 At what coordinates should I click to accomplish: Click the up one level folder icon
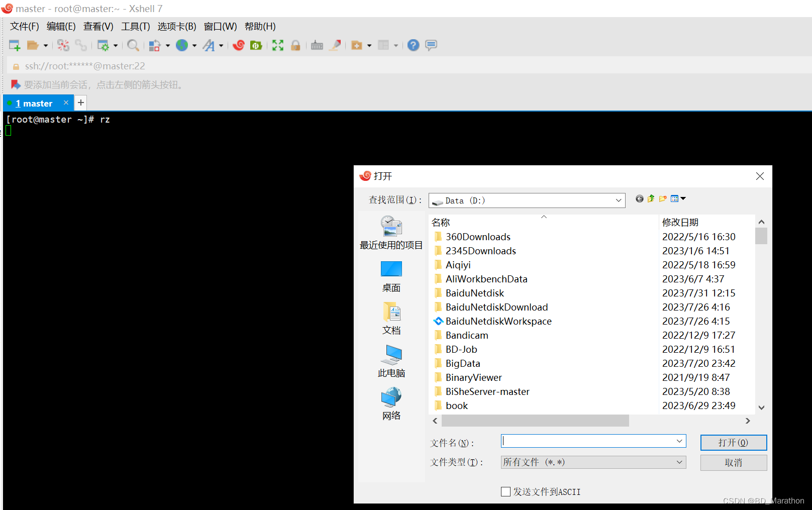[651, 198]
